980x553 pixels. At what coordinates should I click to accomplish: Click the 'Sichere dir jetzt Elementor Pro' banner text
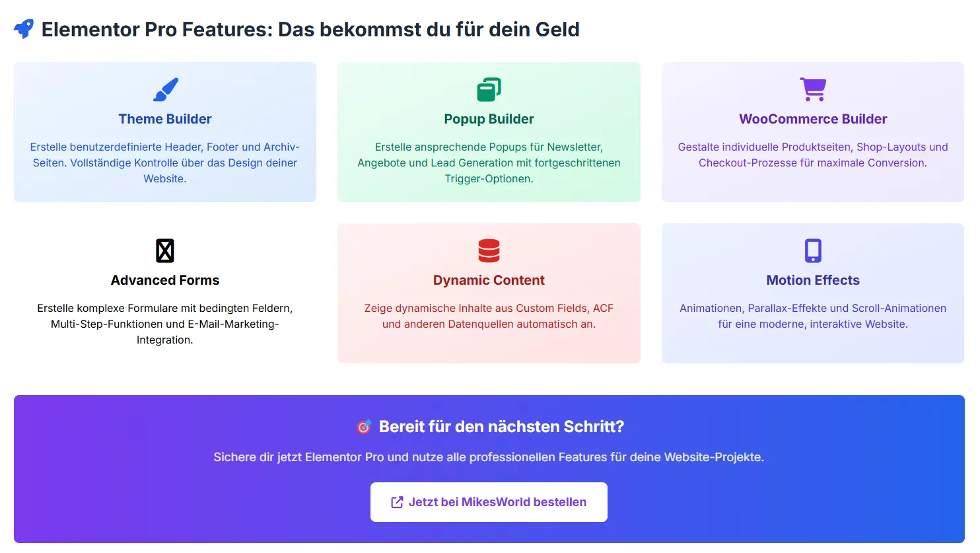[x=489, y=457]
